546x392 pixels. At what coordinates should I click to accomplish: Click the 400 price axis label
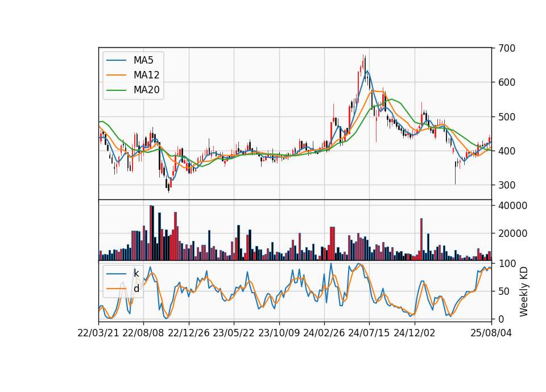coord(507,151)
